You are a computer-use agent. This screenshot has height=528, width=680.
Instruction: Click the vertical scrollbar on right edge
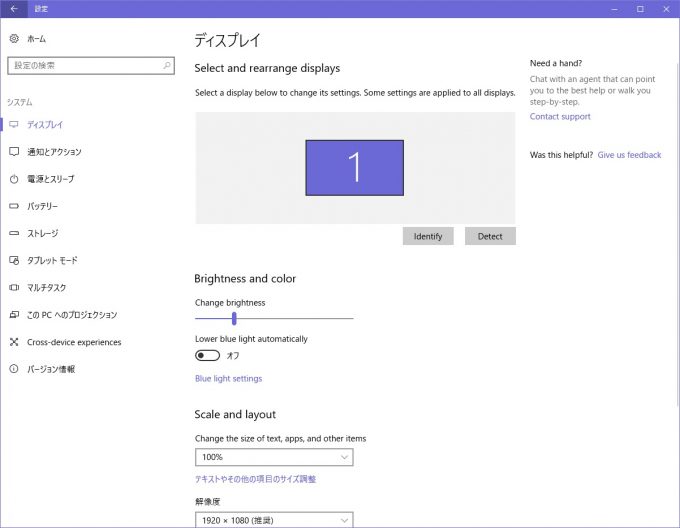coord(677,234)
